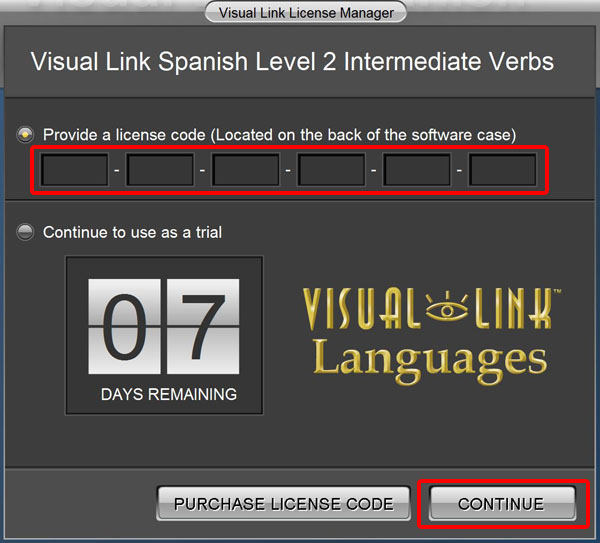Click the first license code field
This screenshot has width=600, height=543.
coord(75,170)
